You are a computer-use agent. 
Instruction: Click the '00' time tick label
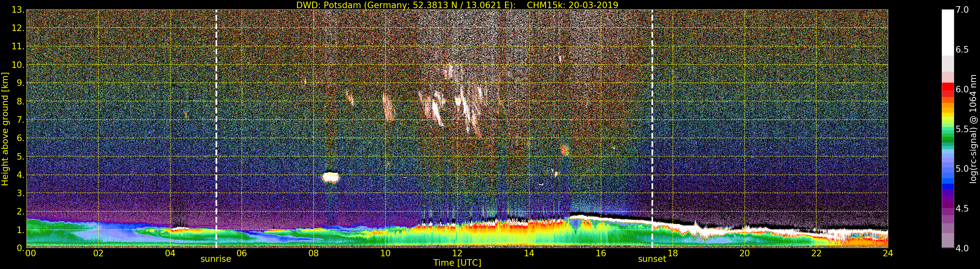[30, 253]
